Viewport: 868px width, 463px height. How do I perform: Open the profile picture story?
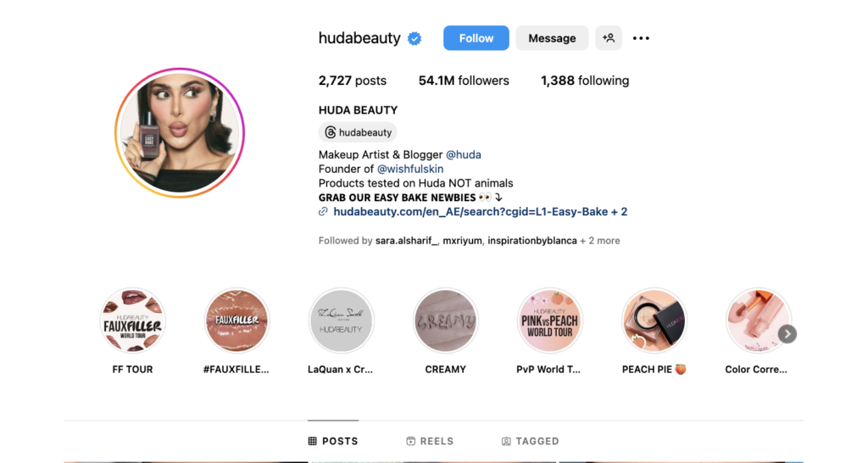tap(180, 133)
